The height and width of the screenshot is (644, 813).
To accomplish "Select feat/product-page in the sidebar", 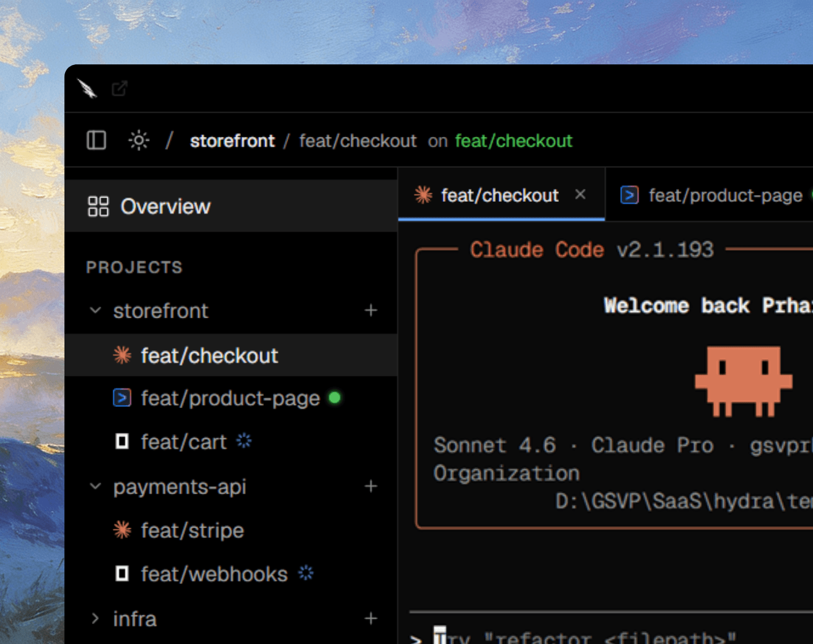I will click(231, 398).
